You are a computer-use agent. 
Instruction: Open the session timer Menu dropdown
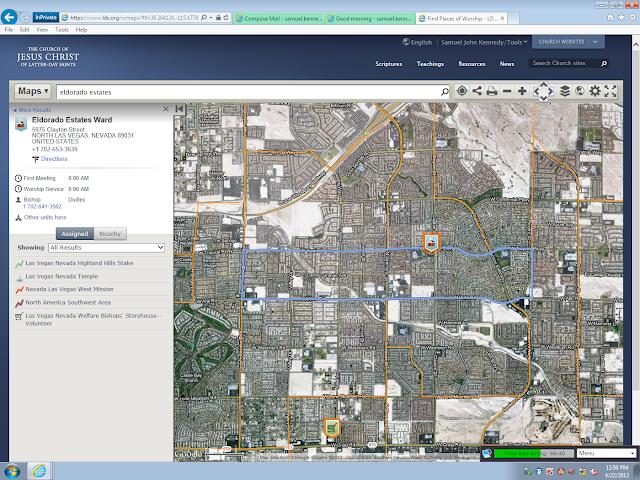[606, 453]
